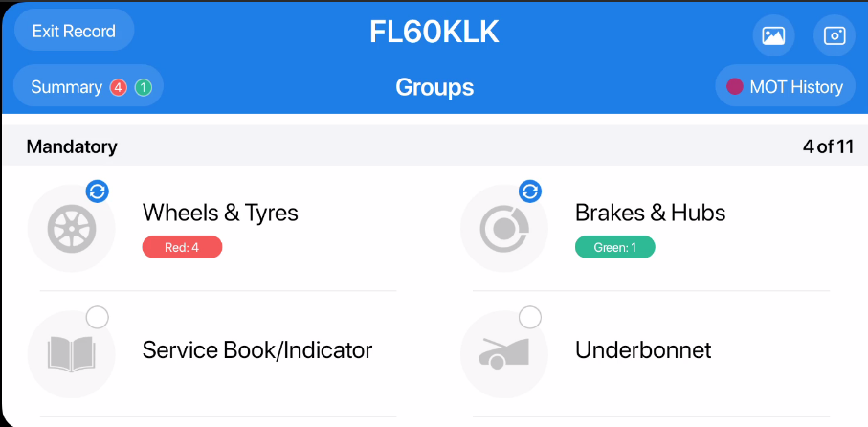
Task: Open the Underbonnet group label
Action: point(643,350)
